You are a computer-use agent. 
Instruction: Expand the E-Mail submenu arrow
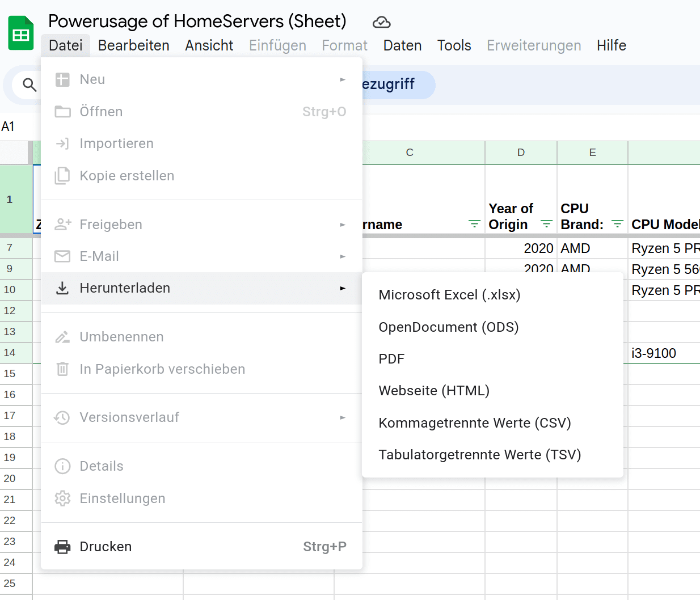click(343, 256)
